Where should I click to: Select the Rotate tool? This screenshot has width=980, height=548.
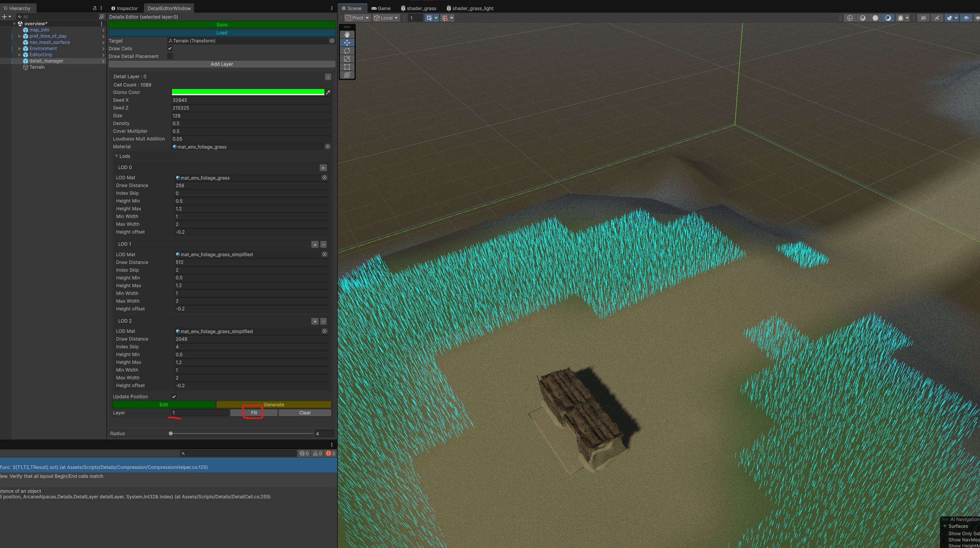point(347,51)
